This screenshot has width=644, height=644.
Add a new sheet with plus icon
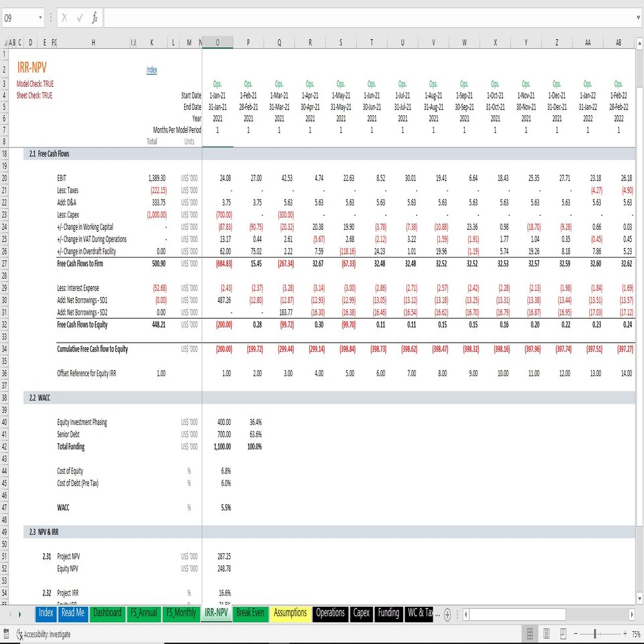click(x=448, y=614)
